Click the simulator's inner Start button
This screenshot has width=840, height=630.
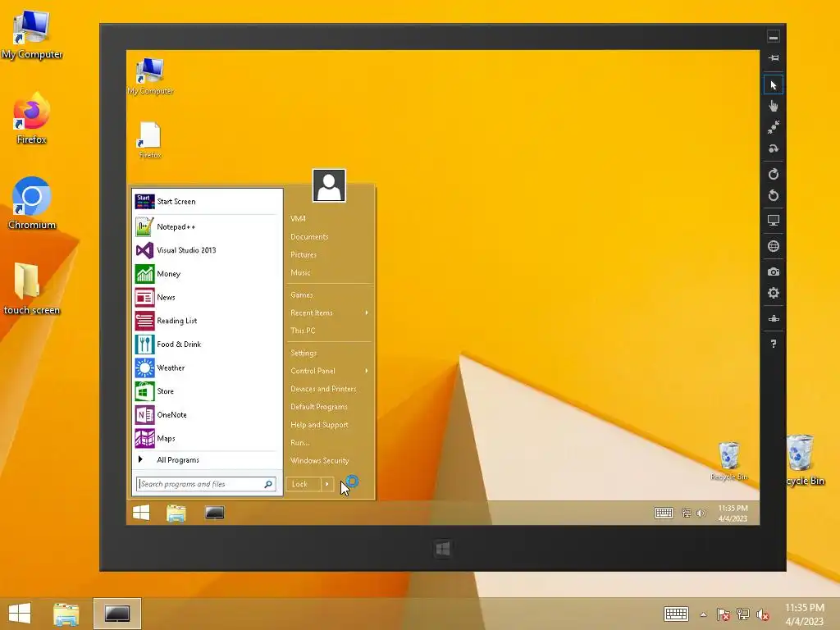(x=141, y=513)
